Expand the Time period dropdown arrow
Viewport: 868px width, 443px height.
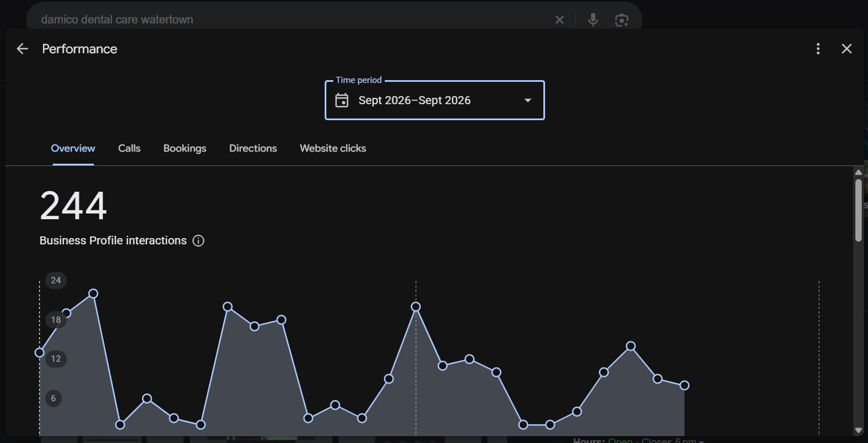pos(528,100)
